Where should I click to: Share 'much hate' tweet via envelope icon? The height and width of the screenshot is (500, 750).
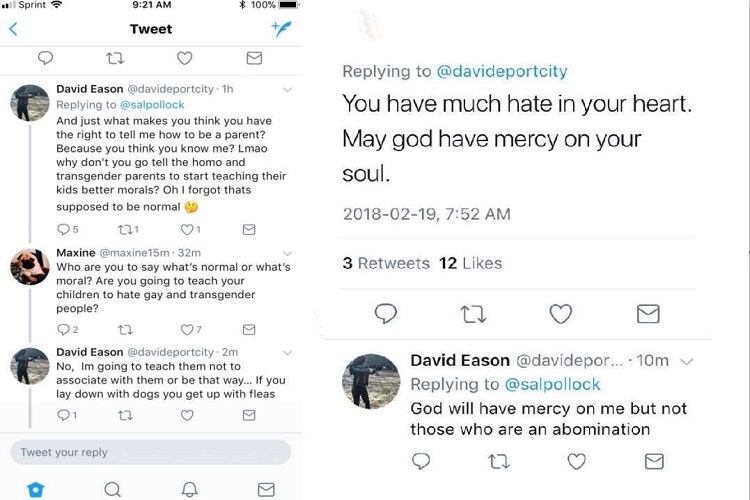click(x=648, y=314)
